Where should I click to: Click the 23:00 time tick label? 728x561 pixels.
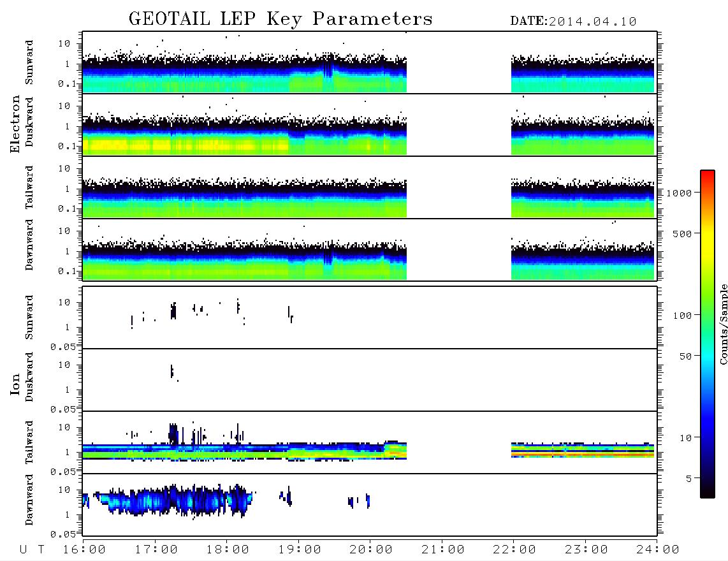click(586, 550)
